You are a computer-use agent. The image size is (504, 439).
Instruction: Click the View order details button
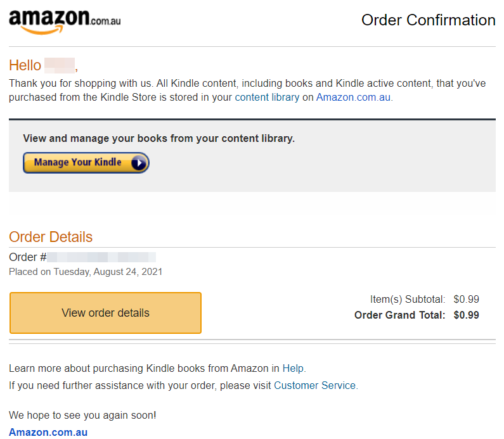click(x=105, y=313)
